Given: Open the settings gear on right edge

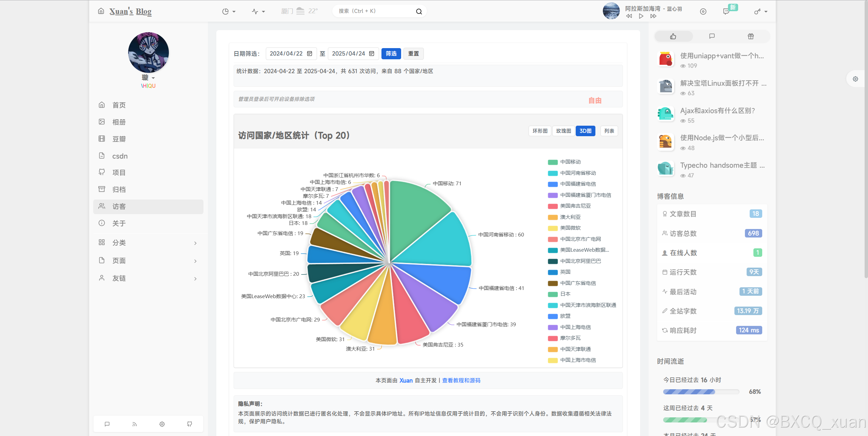Looking at the screenshot, I should [855, 79].
